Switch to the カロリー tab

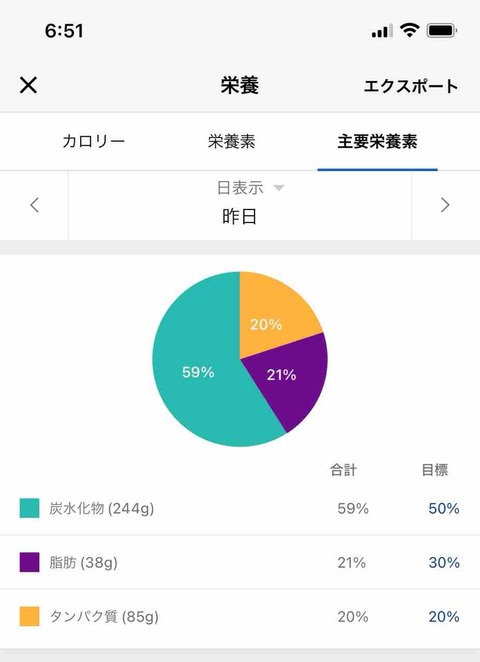93,141
